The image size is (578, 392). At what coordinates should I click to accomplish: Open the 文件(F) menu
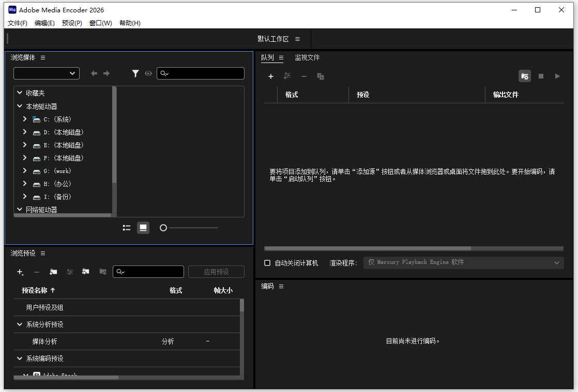pos(17,23)
